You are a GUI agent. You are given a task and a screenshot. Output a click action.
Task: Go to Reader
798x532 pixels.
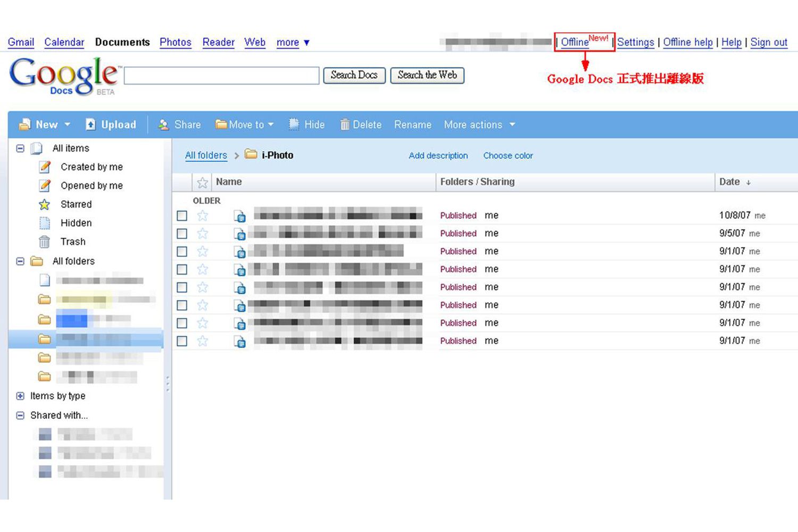pyautogui.click(x=218, y=43)
